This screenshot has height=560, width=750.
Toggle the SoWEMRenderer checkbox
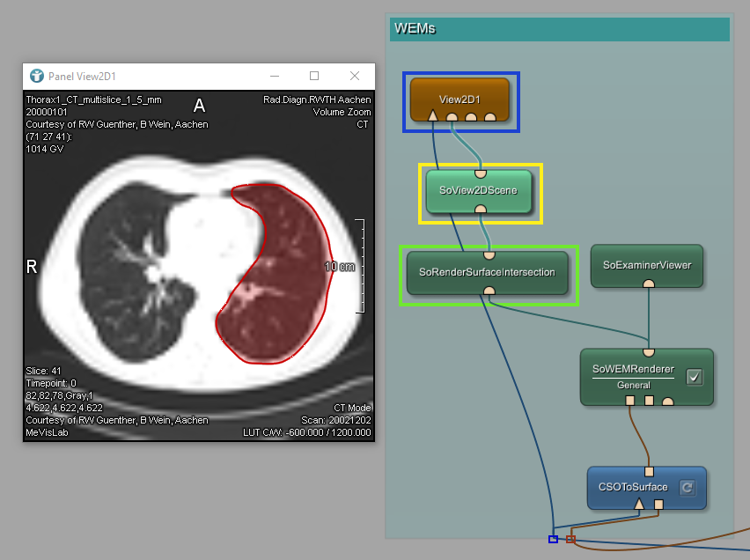pyautogui.click(x=695, y=377)
